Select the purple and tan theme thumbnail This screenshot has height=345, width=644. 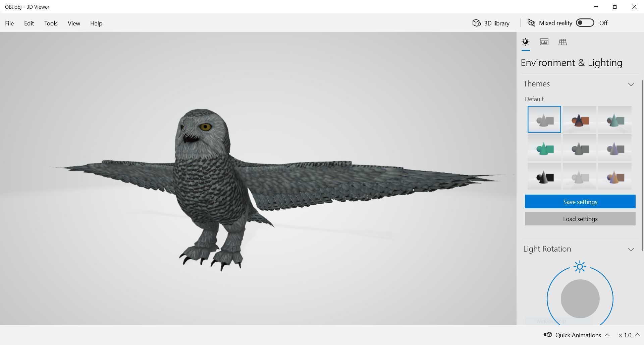pos(614,176)
